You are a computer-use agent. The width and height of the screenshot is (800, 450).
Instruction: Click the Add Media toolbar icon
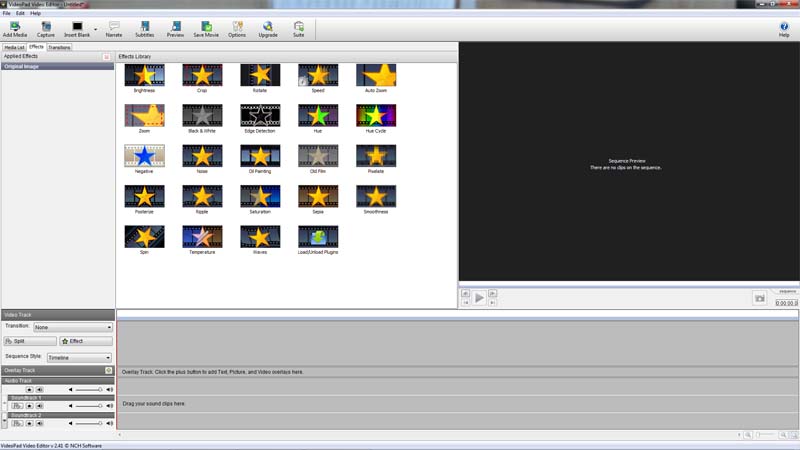(x=15, y=27)
